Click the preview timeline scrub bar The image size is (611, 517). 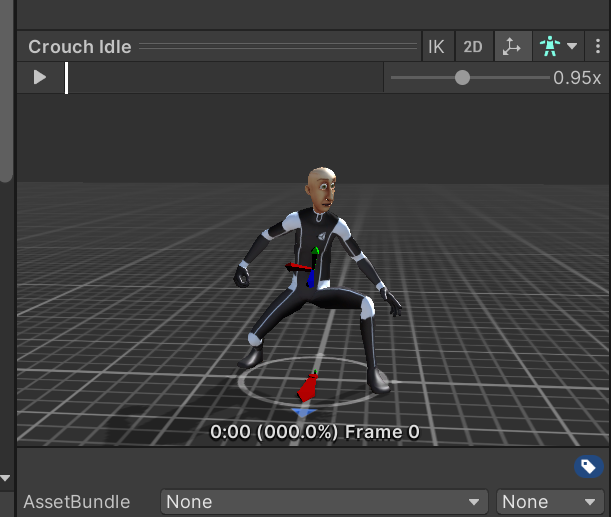[x=224, y=78]
